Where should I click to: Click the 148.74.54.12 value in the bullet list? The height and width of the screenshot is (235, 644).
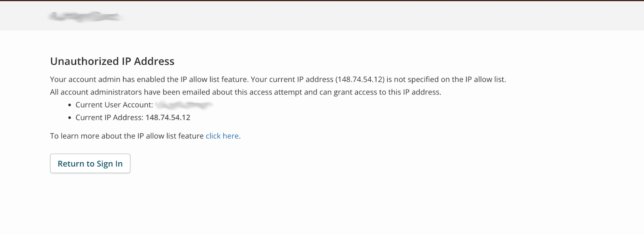tap(168, 118)
